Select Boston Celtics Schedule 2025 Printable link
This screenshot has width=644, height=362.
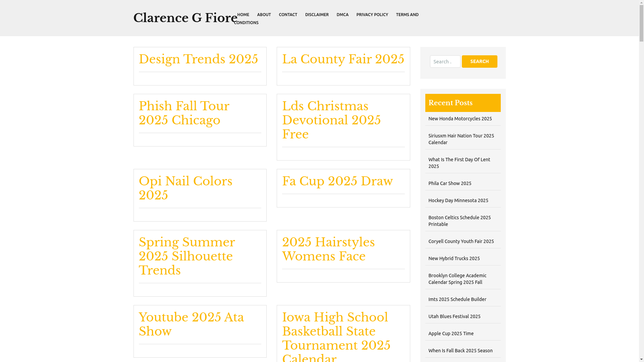point(460,221)
